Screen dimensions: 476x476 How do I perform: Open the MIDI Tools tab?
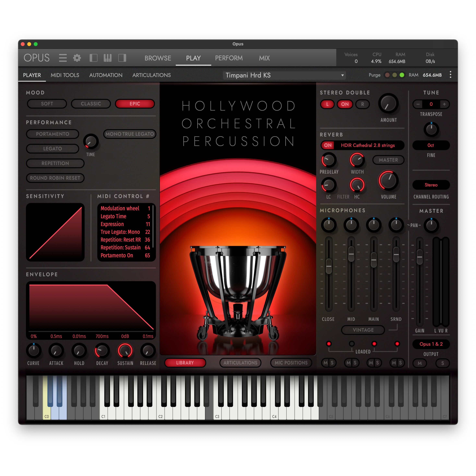coord(65,75)
